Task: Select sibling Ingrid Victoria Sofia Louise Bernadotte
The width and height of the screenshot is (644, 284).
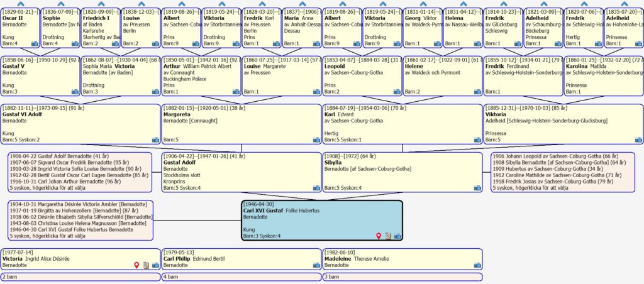Action: coord(75,168)
